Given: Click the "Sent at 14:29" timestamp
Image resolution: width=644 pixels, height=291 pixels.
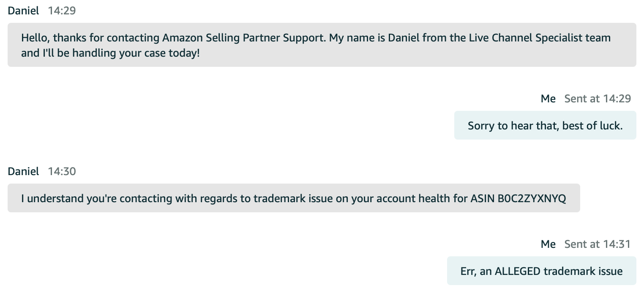Looking at the screenshot, I should 598,99.
